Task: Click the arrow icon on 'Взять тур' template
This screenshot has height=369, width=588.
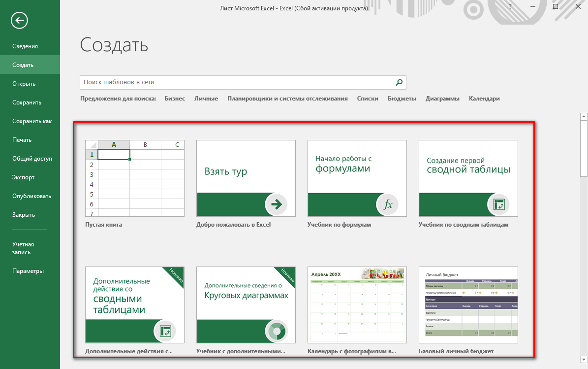Action: pyautogui.click(x=276, y=204)
